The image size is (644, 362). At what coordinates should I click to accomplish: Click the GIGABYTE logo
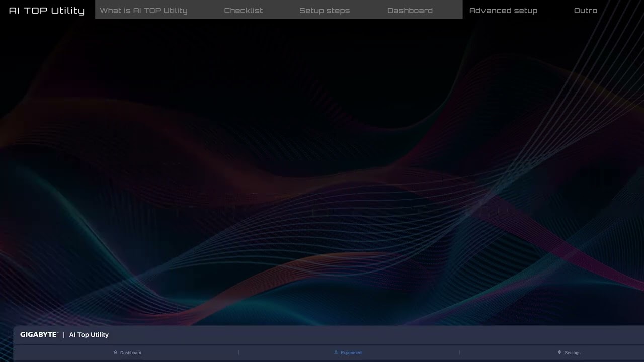(39, 335)
